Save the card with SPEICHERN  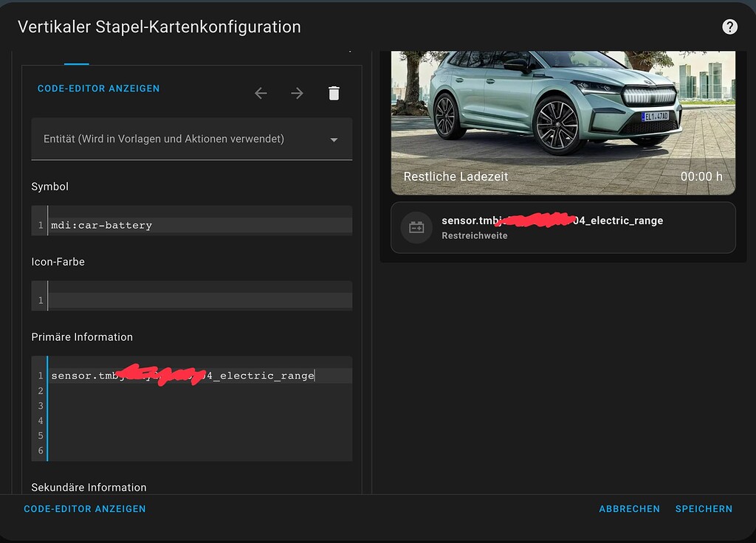[x=703, y=509]
